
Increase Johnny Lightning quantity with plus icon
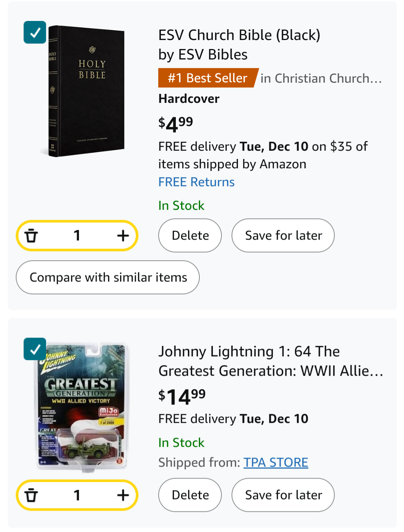[x=123, y=495]
